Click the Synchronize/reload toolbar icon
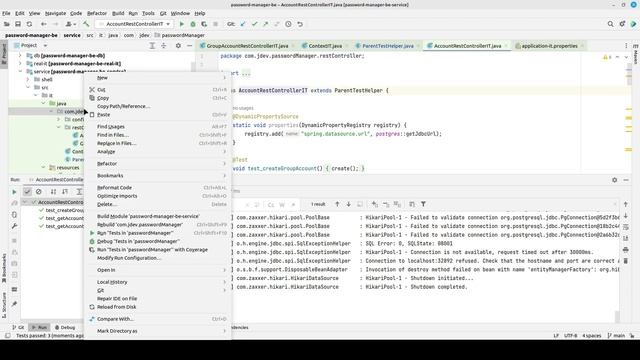The height and width of the screenshot is (360, 640). (29, 24)
